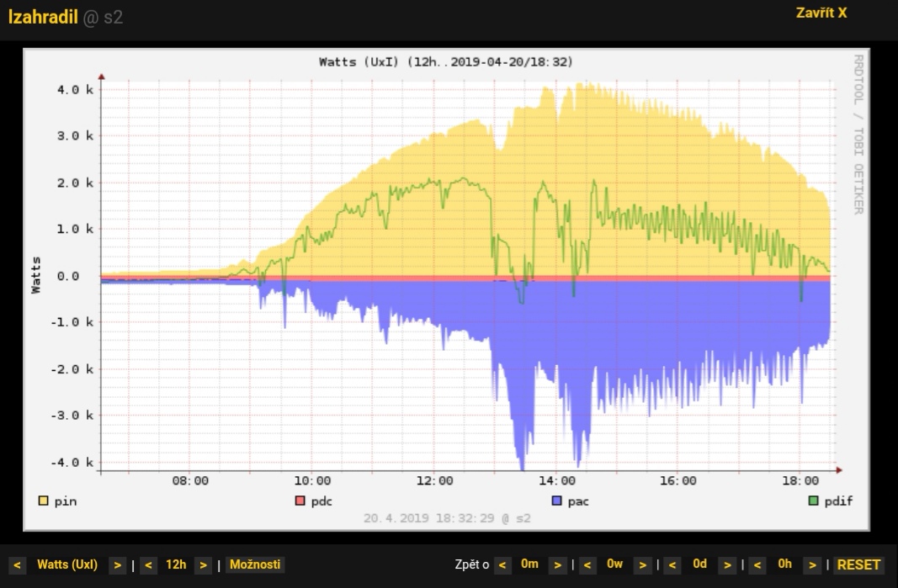Open the Možnosti options menu
Screen dimensions: 898x588
click(x=255, y=564)
